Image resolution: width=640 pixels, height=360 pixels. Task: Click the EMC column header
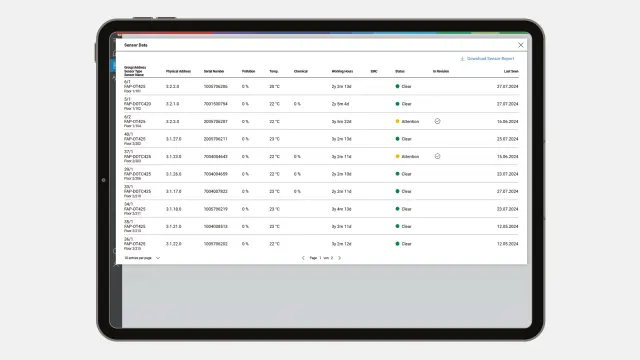click(374, 71)
